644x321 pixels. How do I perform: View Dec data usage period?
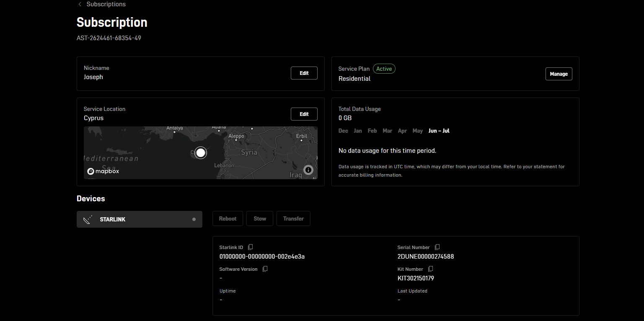tap(343, 131)
